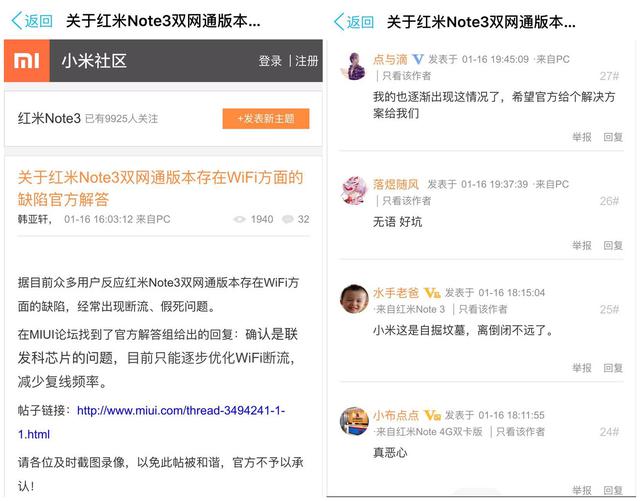Screen dimensions: 640x501
Task: Click floor number 24#
Action: [x=609, y=432]
